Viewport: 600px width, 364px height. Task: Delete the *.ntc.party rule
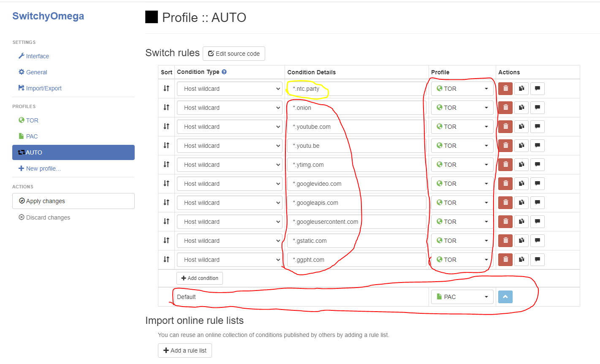point(505,89)
